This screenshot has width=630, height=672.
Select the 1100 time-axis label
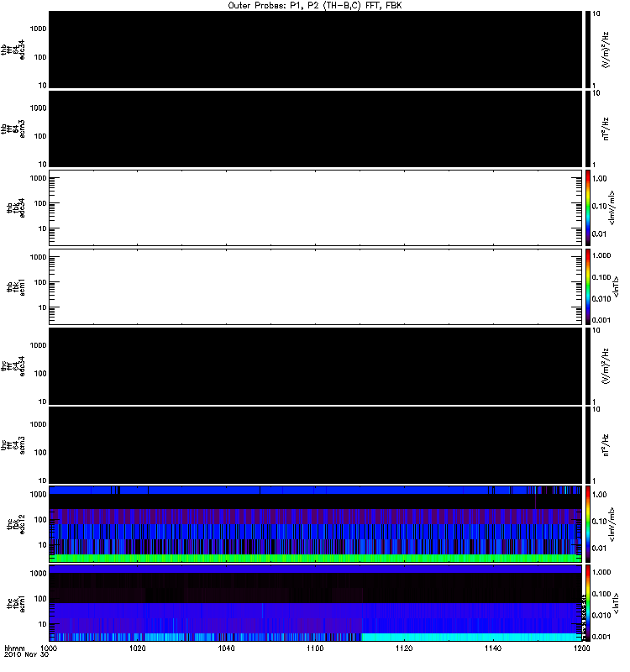(x=315, y=648)
